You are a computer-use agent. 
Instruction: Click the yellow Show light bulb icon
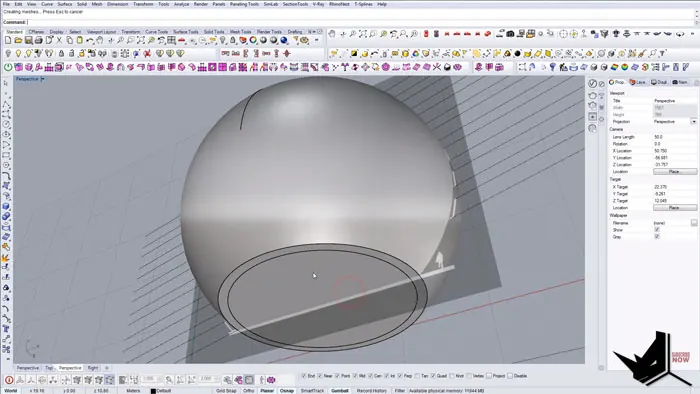(x=18, y=54)
